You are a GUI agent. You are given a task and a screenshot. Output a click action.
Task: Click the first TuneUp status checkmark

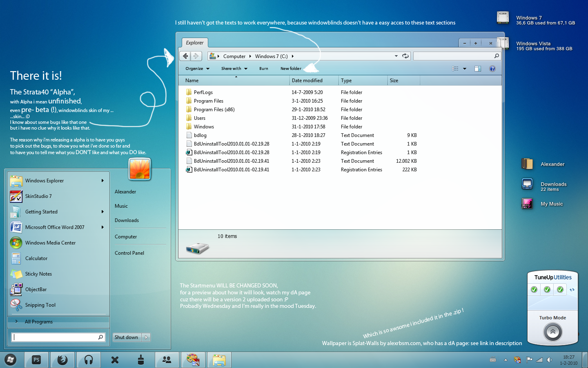(x=534, y=289)
